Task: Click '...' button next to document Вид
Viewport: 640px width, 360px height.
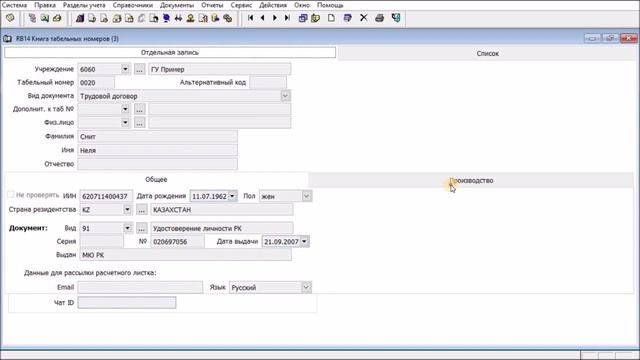Action: (141, 228)
